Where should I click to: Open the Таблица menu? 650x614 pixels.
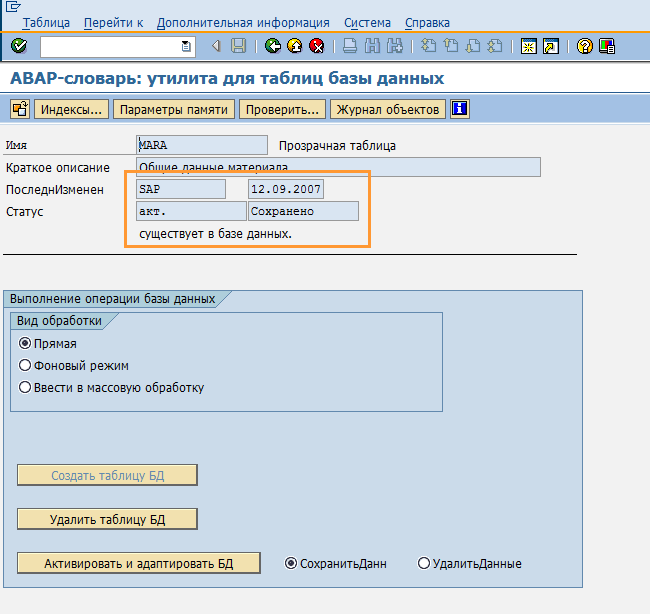tap(46, 22)
